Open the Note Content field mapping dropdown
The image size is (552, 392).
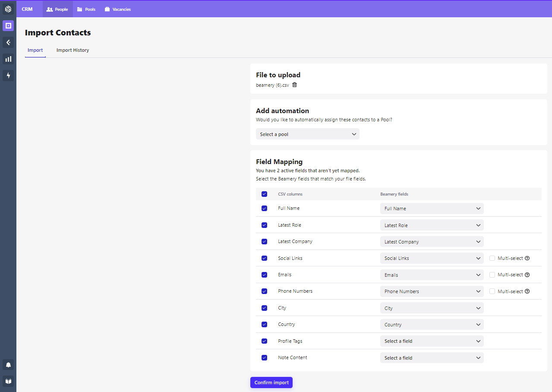point(432,357)
